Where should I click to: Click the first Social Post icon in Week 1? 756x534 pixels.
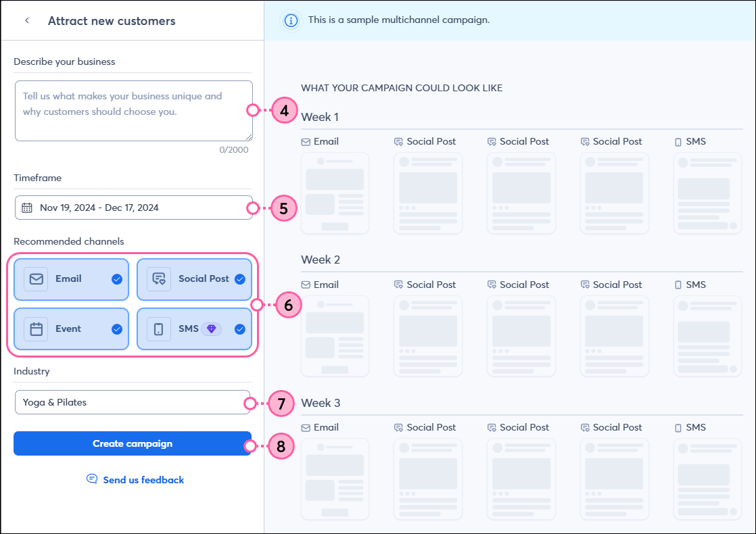398,142
